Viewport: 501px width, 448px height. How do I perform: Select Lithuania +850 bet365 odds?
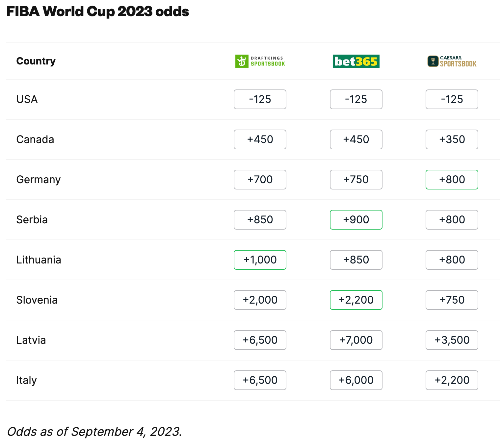click(356, 260)
